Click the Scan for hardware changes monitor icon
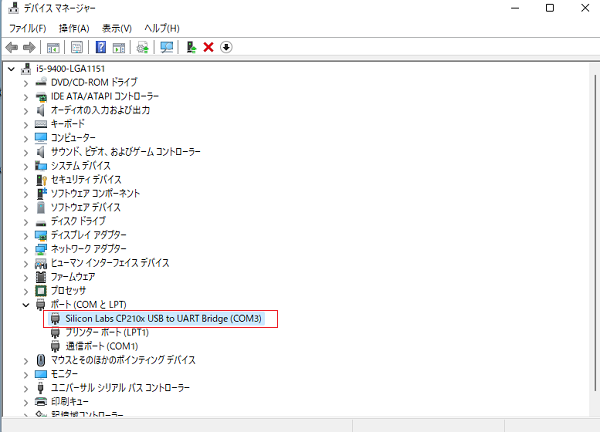 [166, 47]
